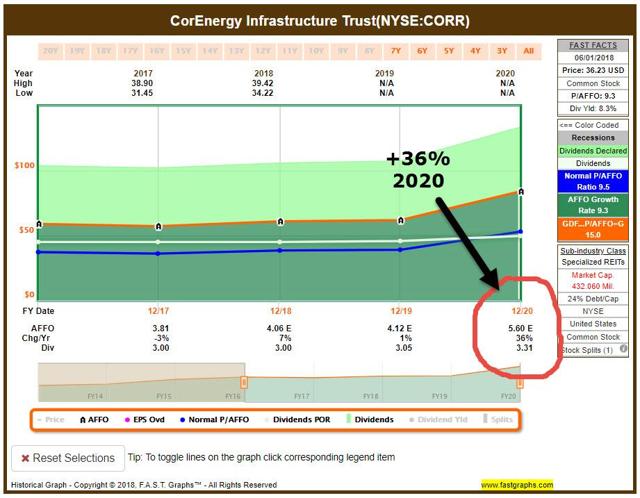Toggle the AFFO line in legend

94,420
